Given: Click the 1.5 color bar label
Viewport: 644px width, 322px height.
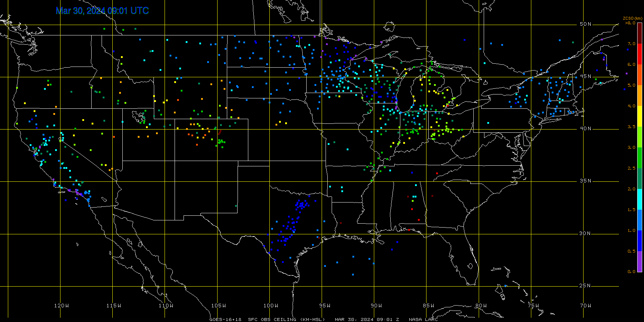Looking at the screenshot, I should pyautogui.click(x=631, y=210).
